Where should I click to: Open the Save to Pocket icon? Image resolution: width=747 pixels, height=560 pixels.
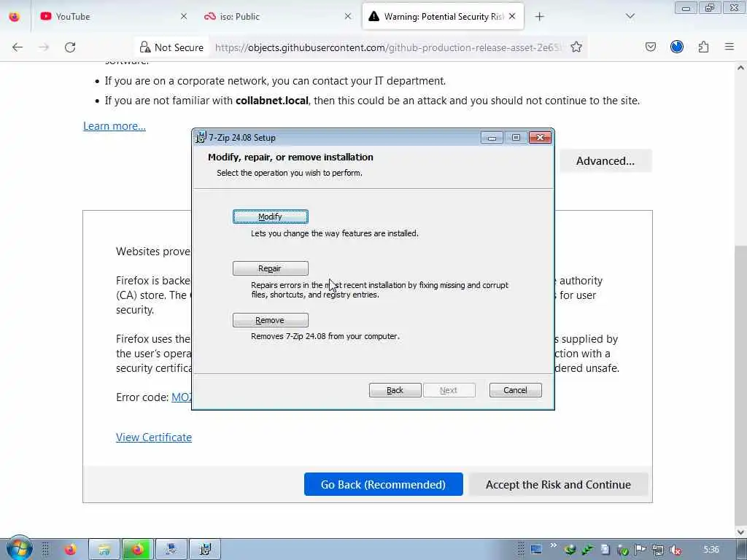[650, 47]
